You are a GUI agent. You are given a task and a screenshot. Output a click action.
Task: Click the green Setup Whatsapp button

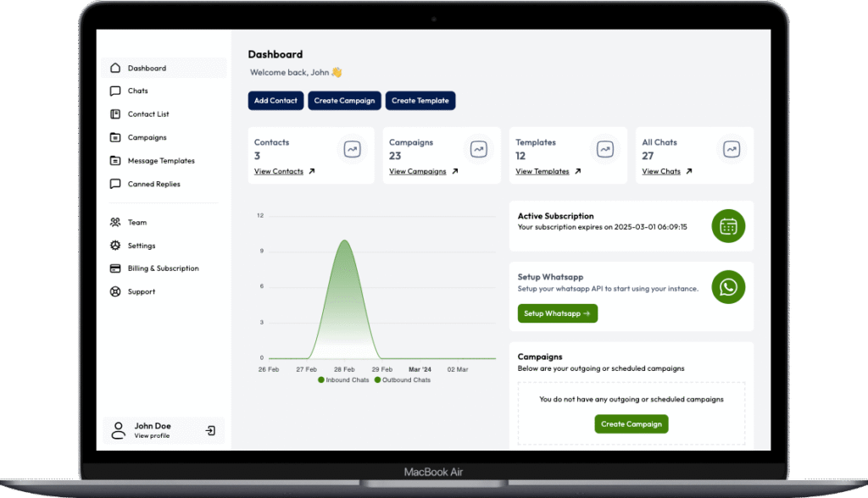(557, 313)
